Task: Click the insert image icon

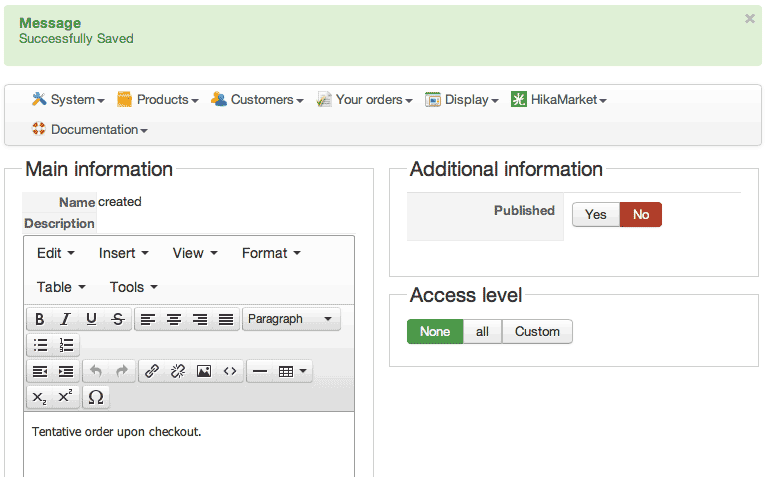Action: (x=204, y=371)
